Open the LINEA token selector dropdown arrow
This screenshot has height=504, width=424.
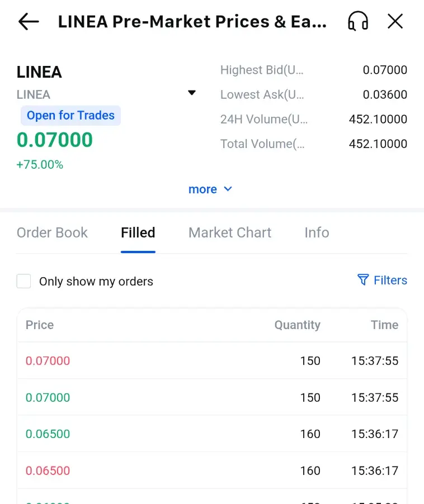[x=192, y=93]
